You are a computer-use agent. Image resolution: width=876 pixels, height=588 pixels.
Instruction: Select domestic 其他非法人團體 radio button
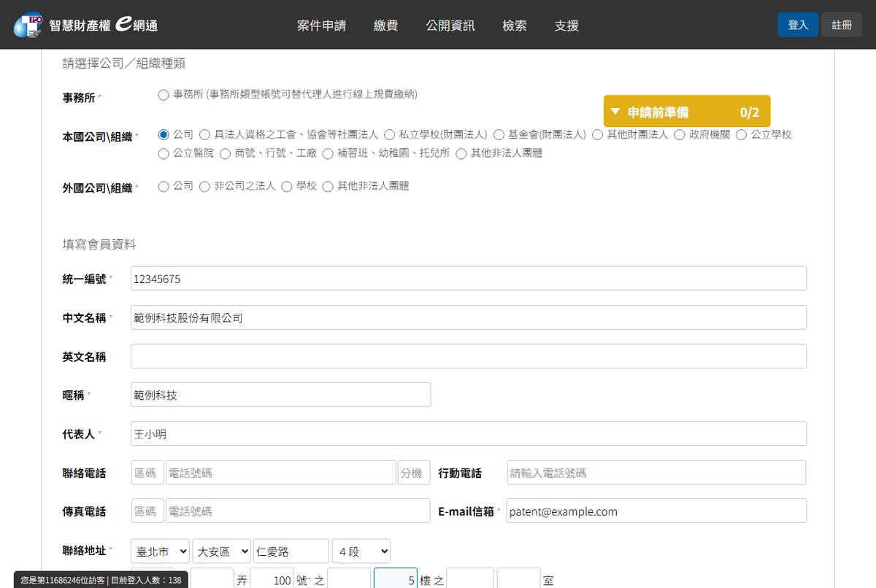pos(461,154)
